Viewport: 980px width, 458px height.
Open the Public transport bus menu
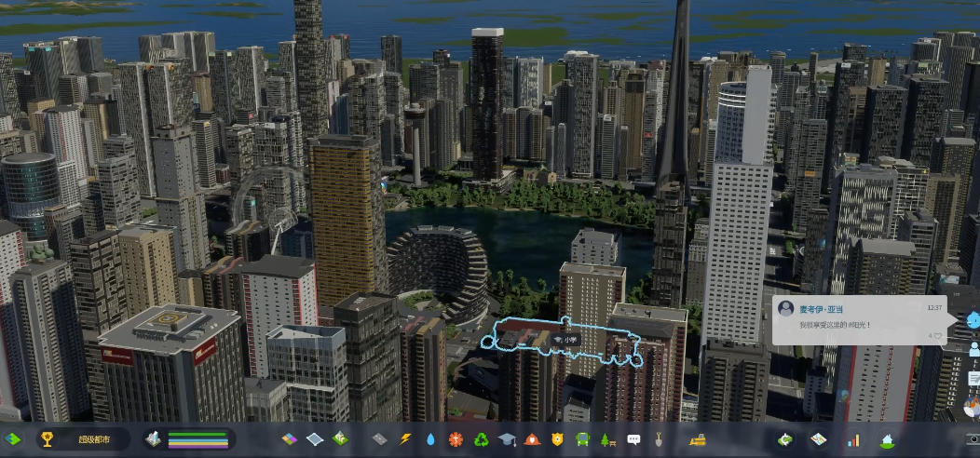pos(582,439)
